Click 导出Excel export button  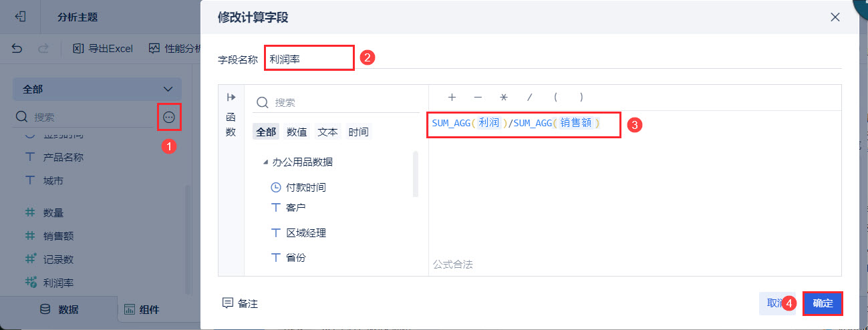pos(103,48)
